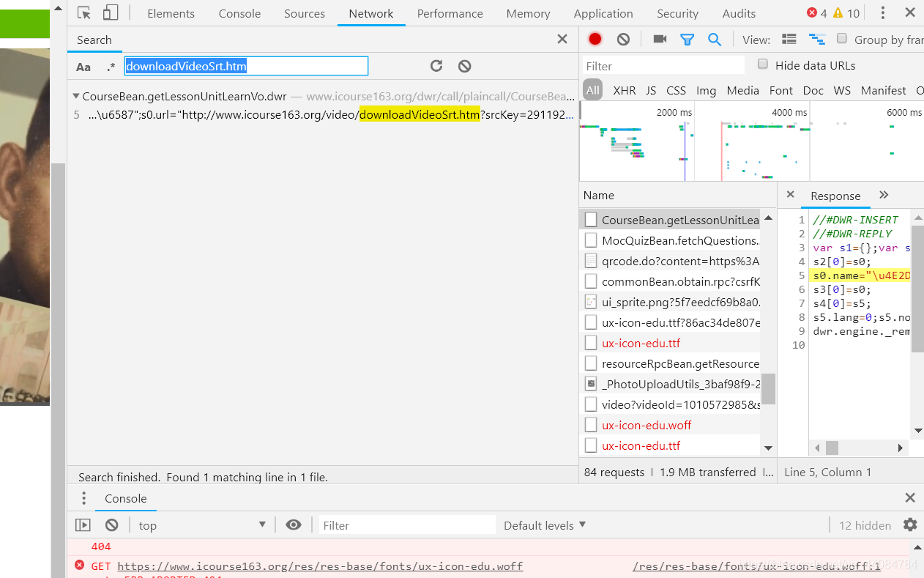Open the console context dropdown 'top'

coord(202,525)
